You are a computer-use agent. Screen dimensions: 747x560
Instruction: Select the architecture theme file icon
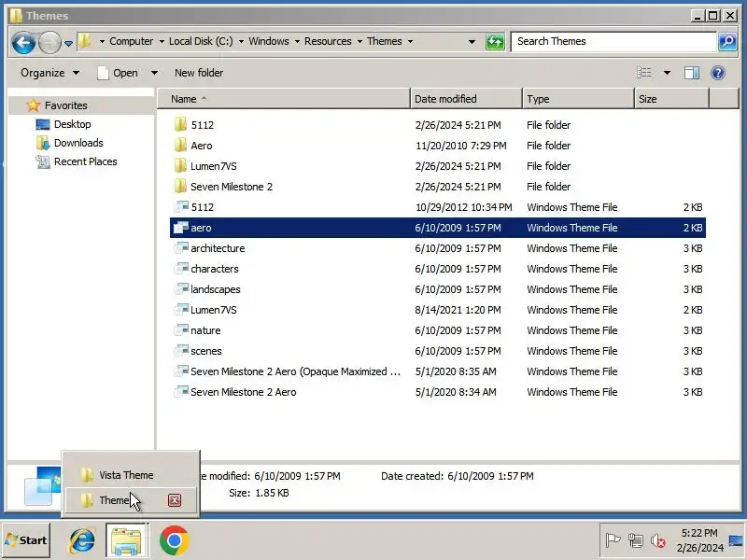[x=181, y=248]
